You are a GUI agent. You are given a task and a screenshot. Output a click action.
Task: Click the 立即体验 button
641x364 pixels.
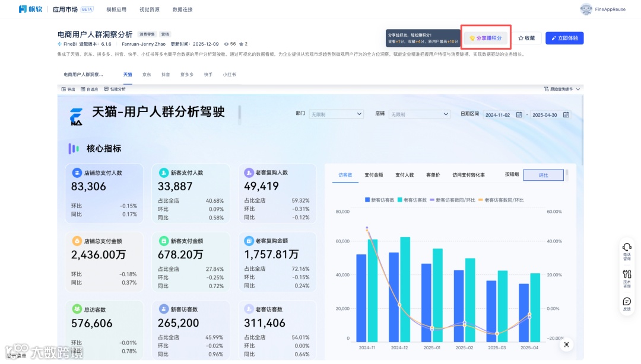tap(564, 38)
